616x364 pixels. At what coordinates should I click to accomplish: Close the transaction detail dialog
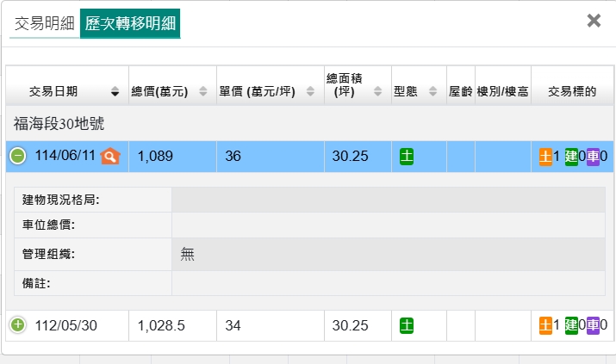tap(594, 21)
